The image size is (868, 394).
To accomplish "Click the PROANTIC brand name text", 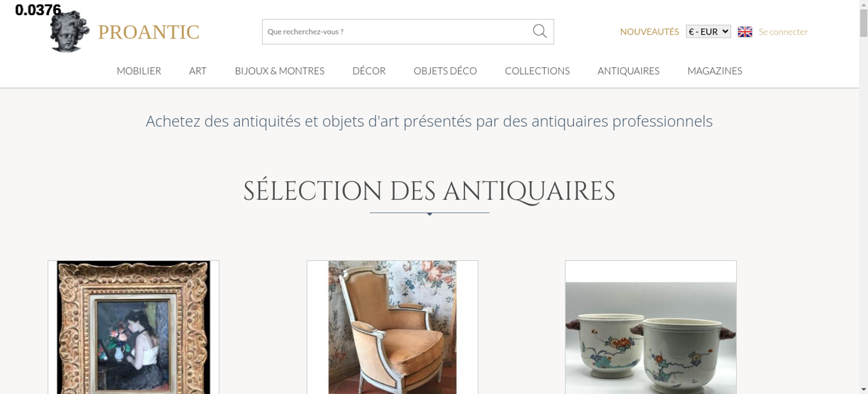I will [148, 32].
